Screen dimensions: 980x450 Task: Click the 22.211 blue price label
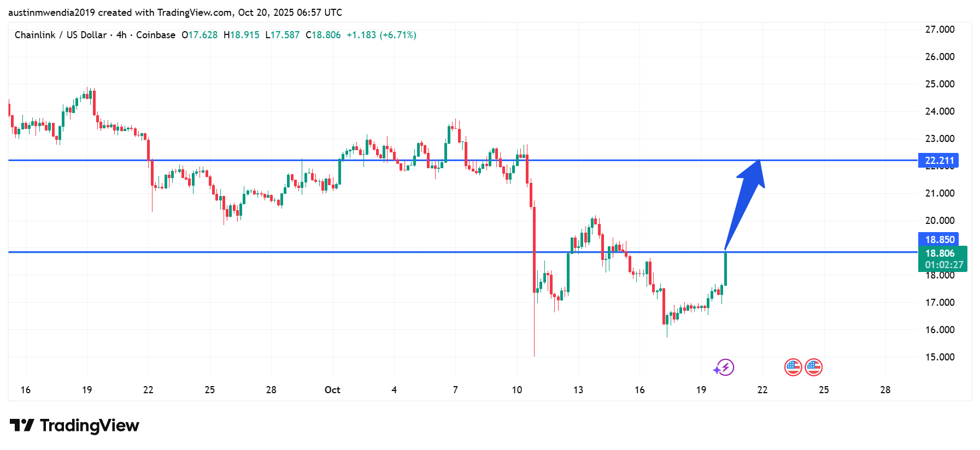(938, 160)
